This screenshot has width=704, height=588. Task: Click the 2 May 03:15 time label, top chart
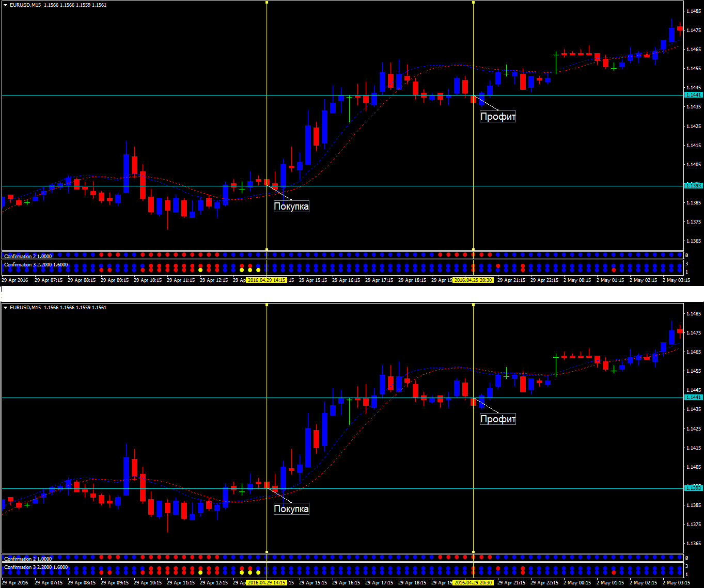tap(677, 280)
